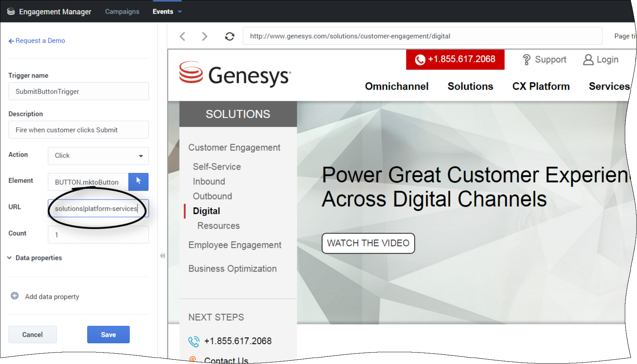
Task: Open the Action dropdown set to Click
Action: click(x=98, y=156)
